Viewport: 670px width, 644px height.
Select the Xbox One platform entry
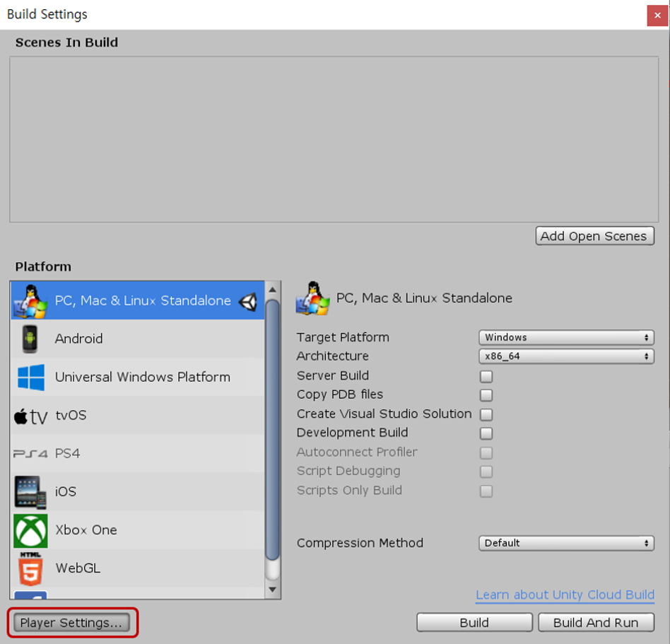137,530
